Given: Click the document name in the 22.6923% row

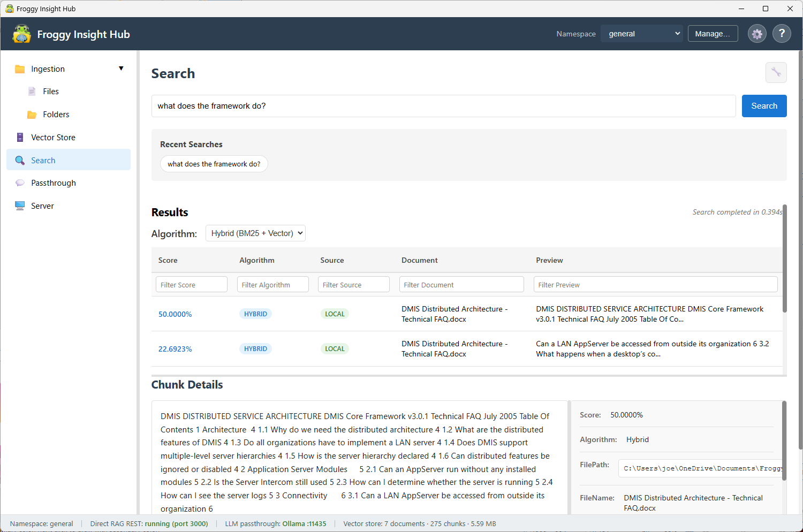Looking at the screenshot, I should tap(454, 349).
